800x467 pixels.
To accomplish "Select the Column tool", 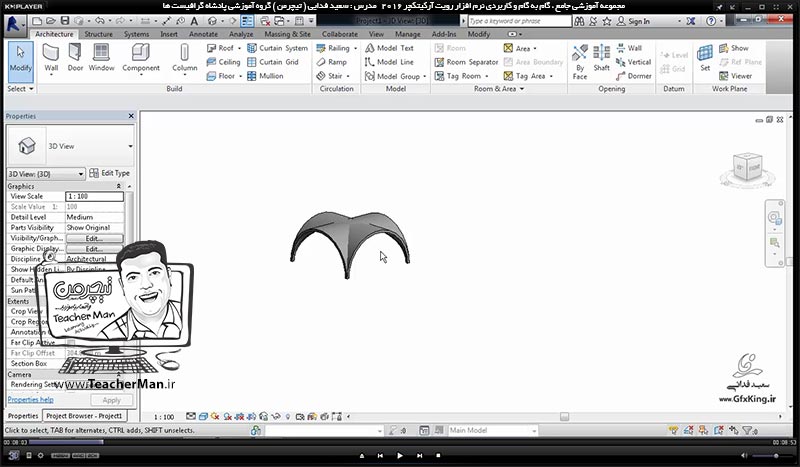I will pos(184,58).
